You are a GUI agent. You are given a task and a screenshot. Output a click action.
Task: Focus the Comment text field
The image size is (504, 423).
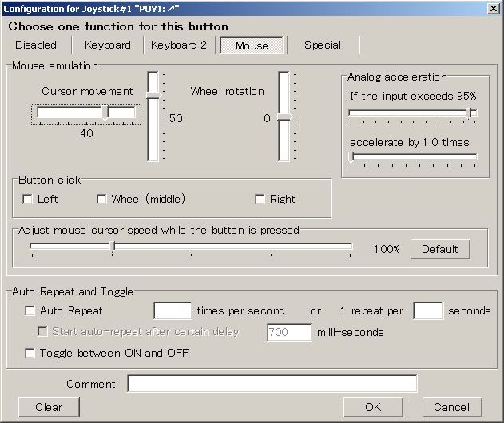point(272,383)
